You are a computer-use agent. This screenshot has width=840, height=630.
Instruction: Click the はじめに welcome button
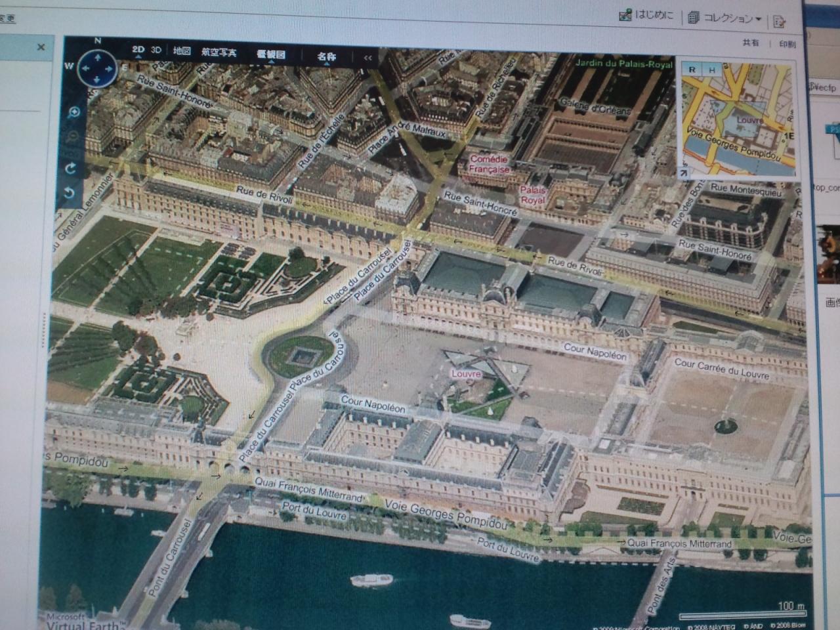[x=647, y=15]
